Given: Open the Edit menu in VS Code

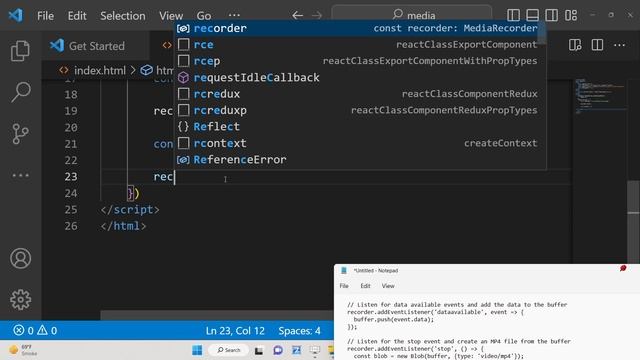Looking at the screenshot, I should (x=77, y=16).
